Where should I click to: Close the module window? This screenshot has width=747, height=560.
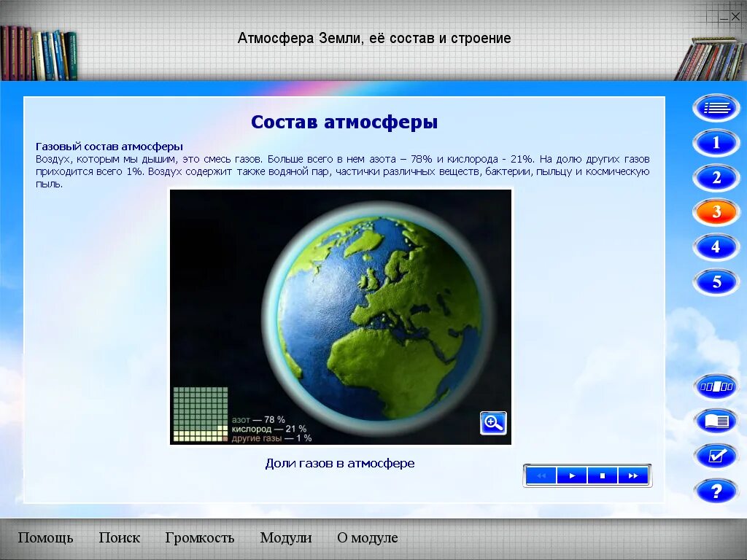735,17
